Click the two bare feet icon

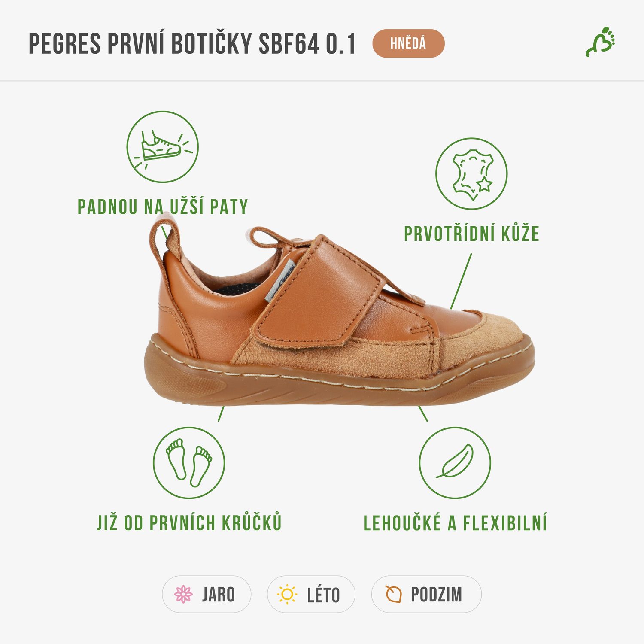coord(189,463)
